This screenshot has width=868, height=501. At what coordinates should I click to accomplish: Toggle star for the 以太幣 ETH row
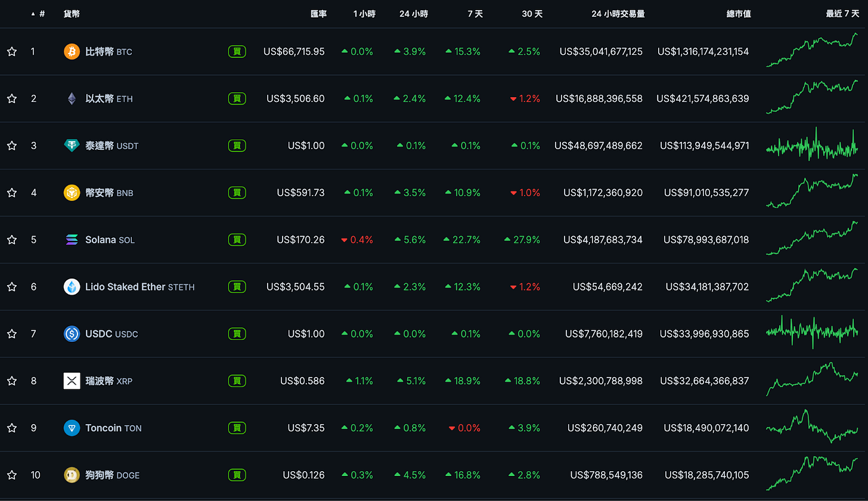(12, 99)
